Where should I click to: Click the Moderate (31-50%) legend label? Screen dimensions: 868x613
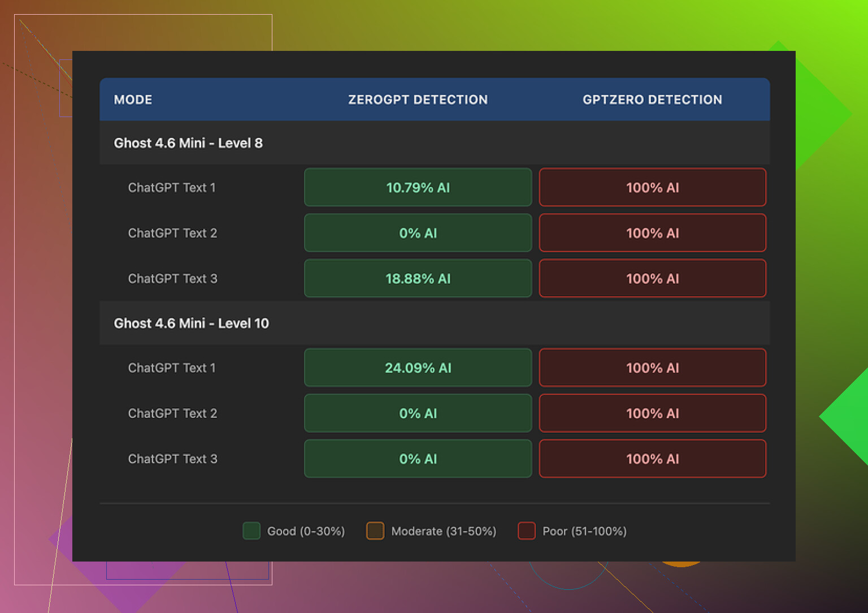(x=444, y=532)
